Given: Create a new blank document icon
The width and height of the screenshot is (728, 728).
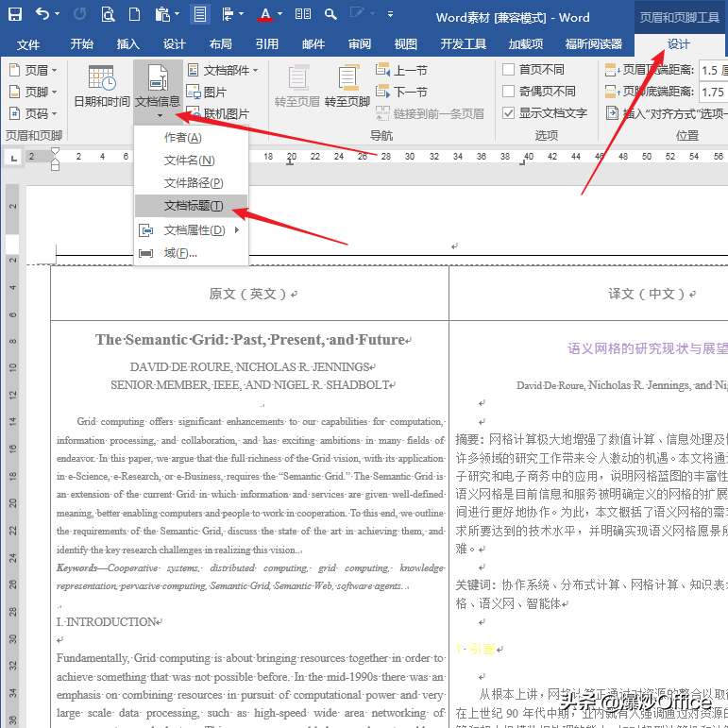Looking at the screenshot, I should (x=135, y=14).
